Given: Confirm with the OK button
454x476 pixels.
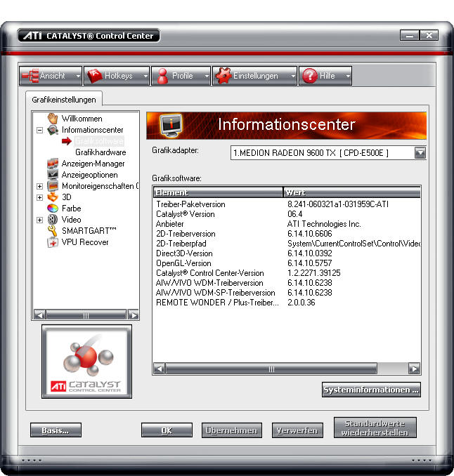Looking at the screenshot, I should [x=167, y=430].
